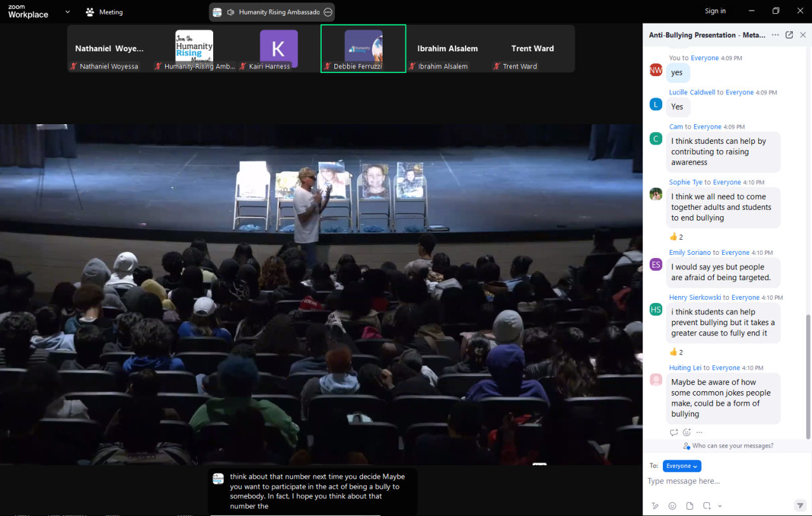Select Nathaniel Woyessa's video tile

(x=109, y=49)
